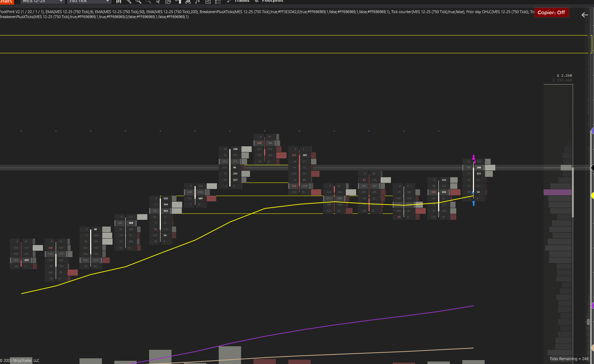Click the purple point-of-control volume profile bar
Image resolution: width=594 pixels, height=364 pixels.
pos(557,192)
